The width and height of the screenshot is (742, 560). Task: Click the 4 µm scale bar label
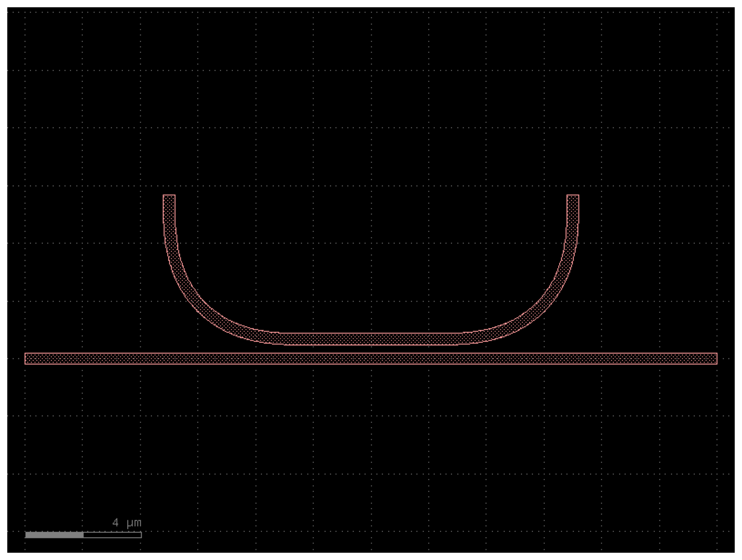[127, 523]
